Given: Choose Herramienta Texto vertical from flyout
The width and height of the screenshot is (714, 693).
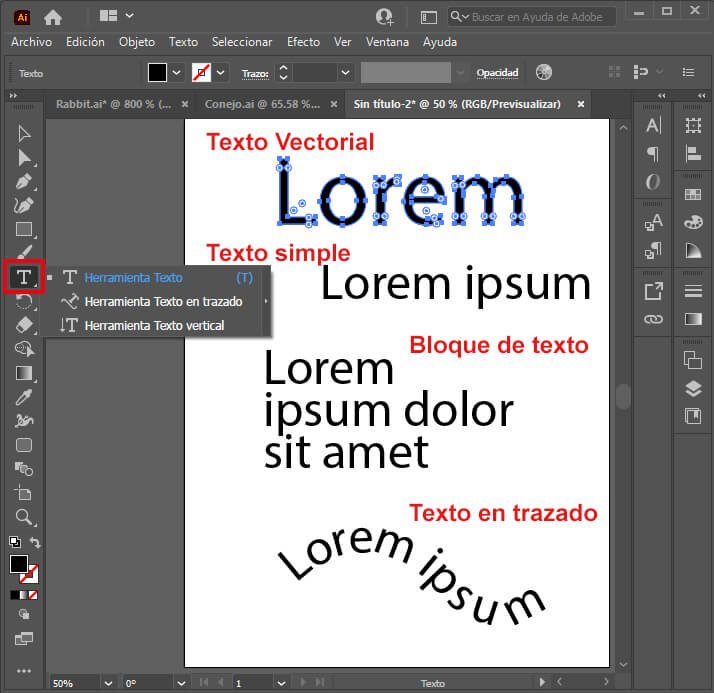Looking at the screenshot, I should [154, 326].
